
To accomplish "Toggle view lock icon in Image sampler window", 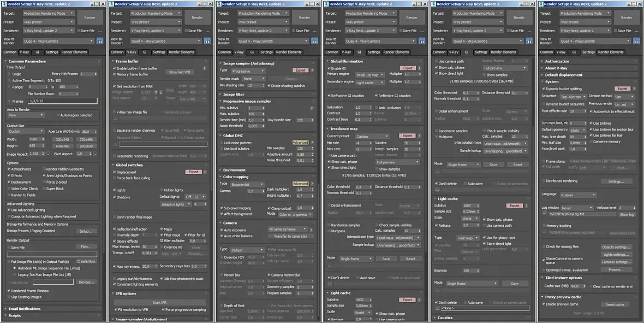I will (x=314, y=41).
